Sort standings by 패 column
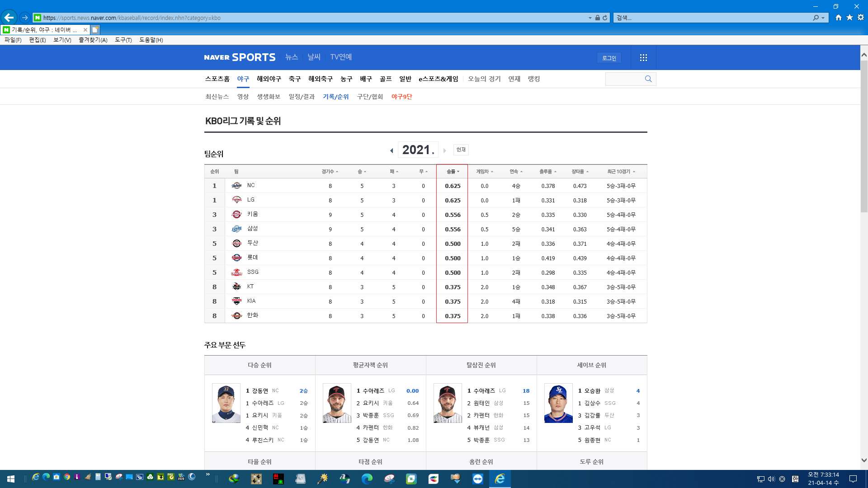 coord(394,172)
